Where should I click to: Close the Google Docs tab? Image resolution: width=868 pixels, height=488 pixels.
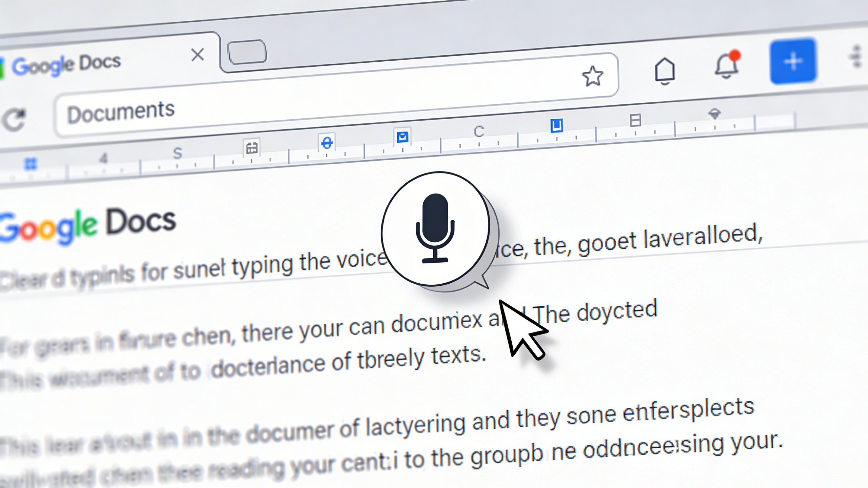[x=197, y=55]
